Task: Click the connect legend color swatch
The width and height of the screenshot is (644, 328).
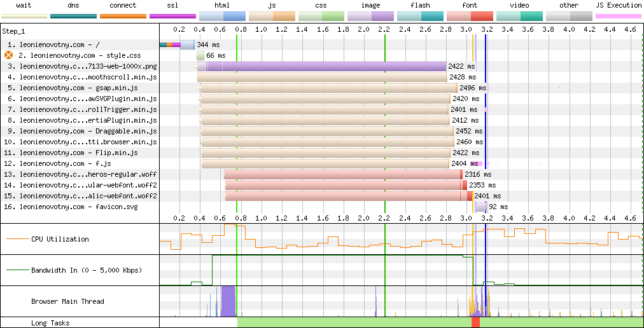Action: pos(123,16)
